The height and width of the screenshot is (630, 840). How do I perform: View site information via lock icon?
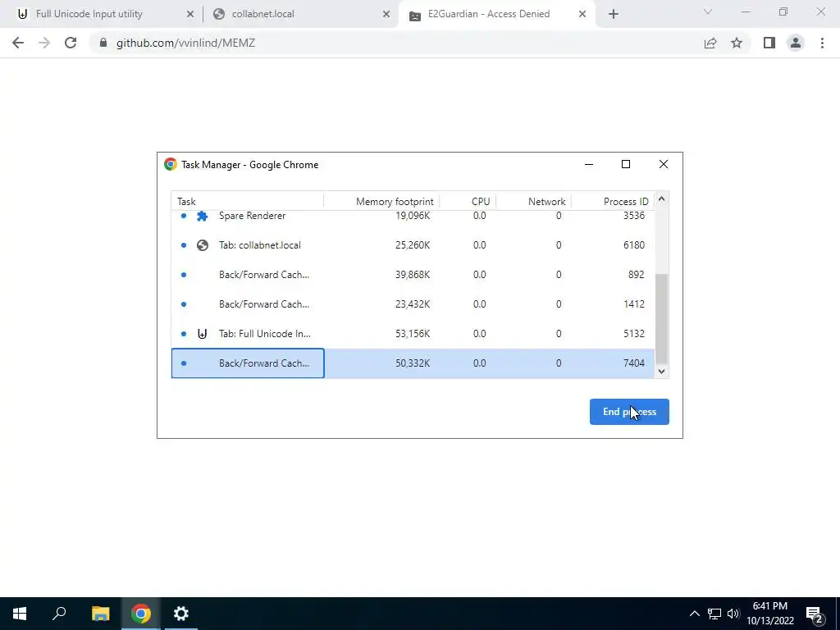tap(103, 43)
